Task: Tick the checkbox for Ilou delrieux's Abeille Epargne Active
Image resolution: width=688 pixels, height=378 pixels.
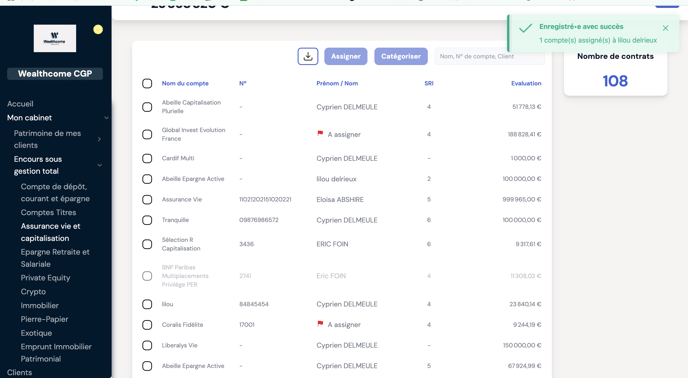Action: [x=147, y=179]
